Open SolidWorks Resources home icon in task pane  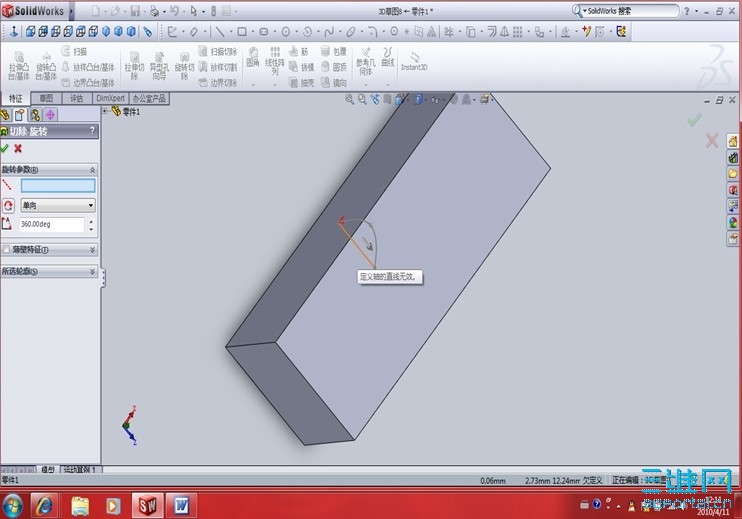point(733,141)
